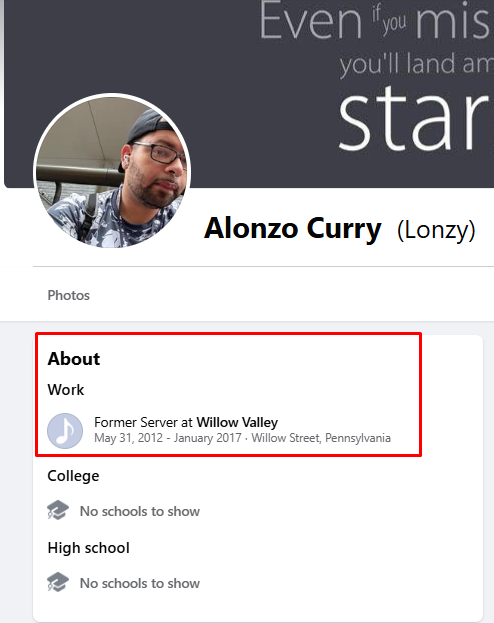The height and width of the screenshot is (623, 494).
Task: Open the Willow Valley workplace link
Action: tap(237, 422)
